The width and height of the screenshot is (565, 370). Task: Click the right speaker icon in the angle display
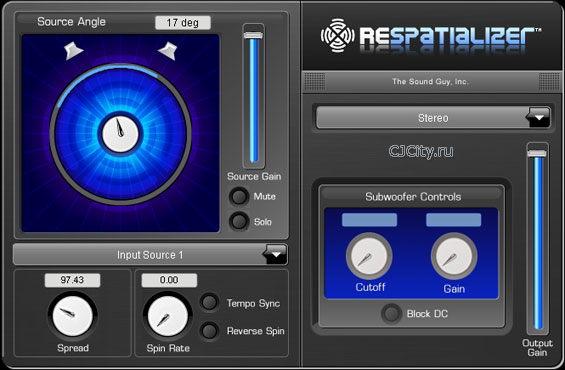tap(168, 50)
